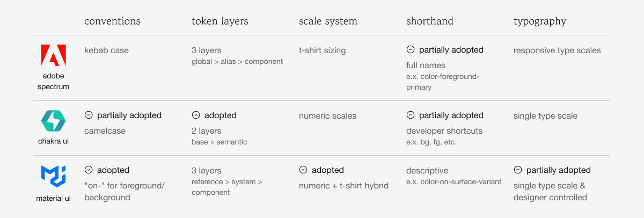Click the minus circle icon in Chakra UI shorthand
Image resolution: width=644 pixels, height=218 pixels.
tap(411, 115)
